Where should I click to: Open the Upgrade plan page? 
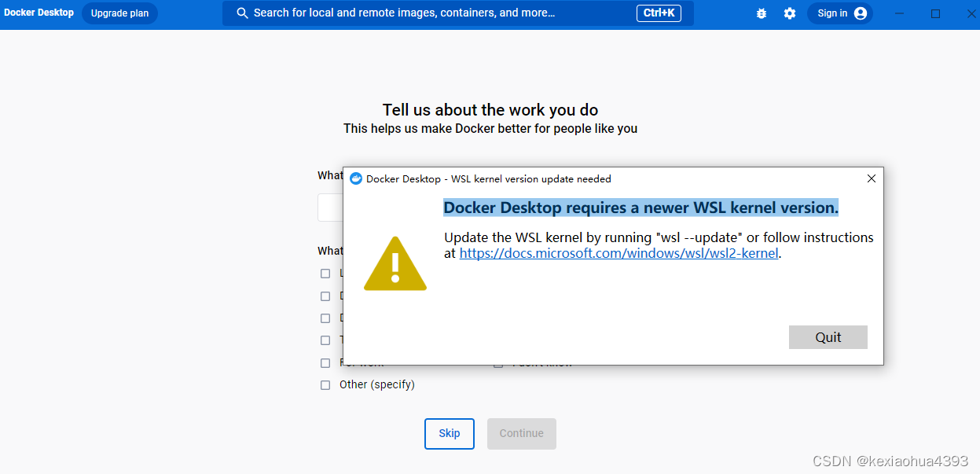click(x=119, y=13)
